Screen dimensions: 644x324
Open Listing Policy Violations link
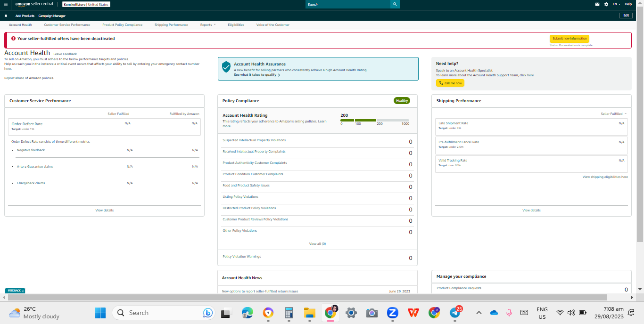click(x=240, y=197)
